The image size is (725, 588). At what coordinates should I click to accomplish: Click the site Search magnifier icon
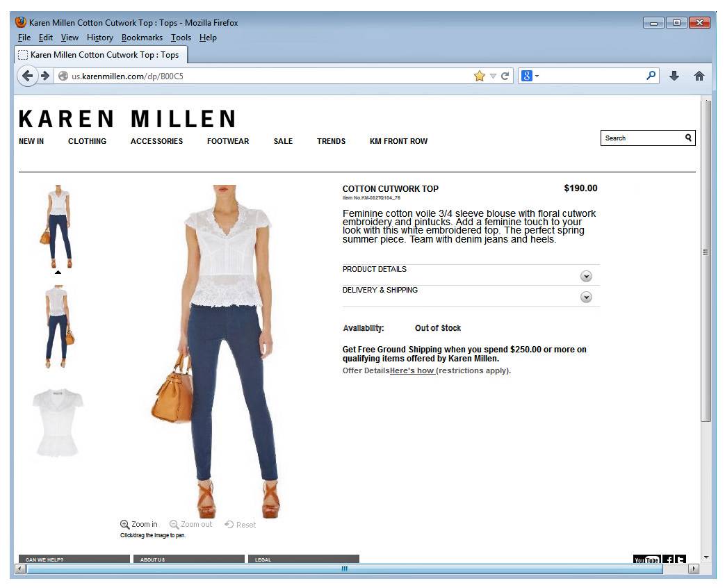tap(688, 138)
